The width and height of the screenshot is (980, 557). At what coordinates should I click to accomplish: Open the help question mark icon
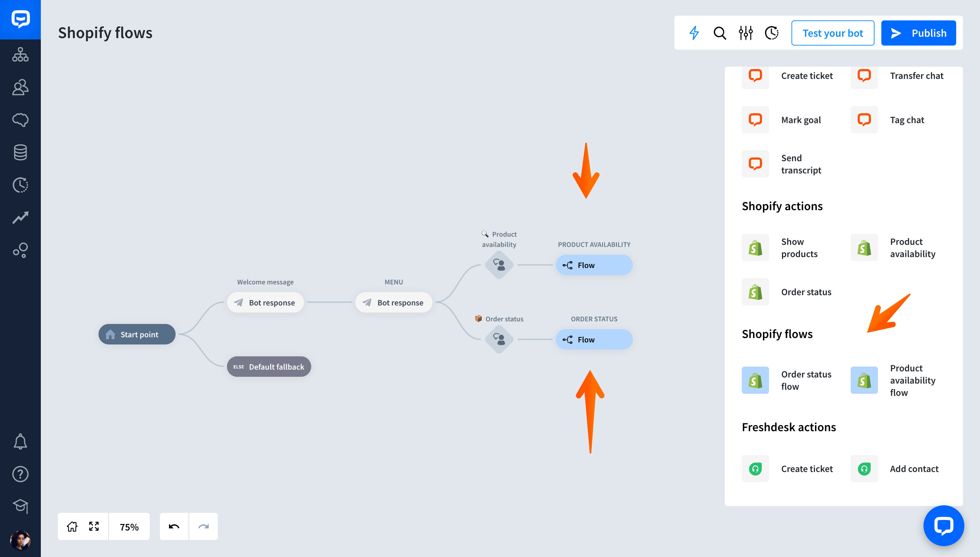[20, 474]
